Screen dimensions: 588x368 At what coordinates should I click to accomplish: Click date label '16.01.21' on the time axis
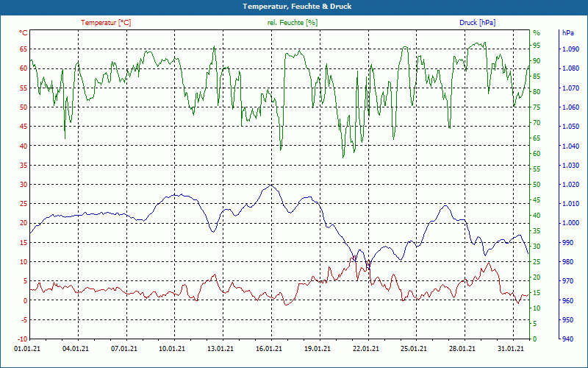pos(269,349)
